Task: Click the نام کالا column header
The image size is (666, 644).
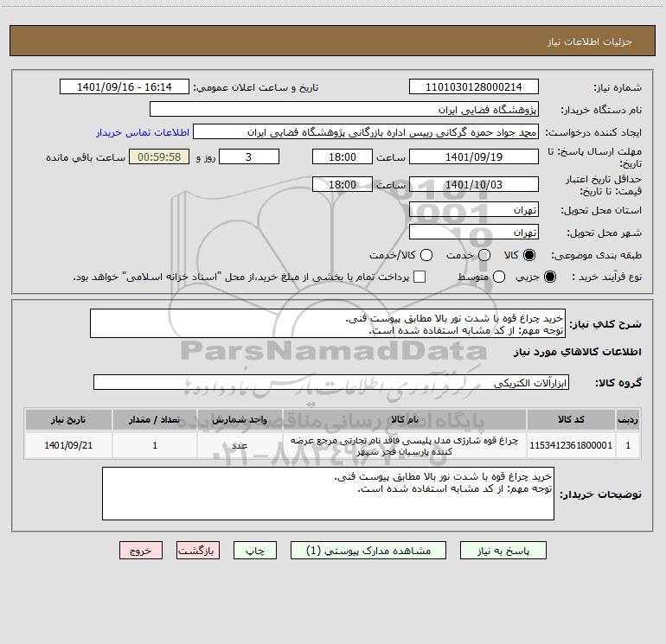Action: point(405,419)
